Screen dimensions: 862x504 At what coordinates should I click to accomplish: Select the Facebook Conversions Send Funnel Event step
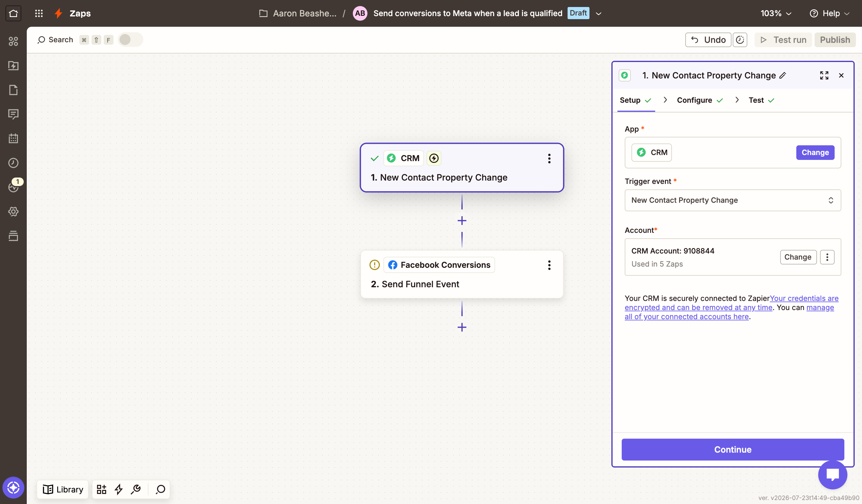(x=462, y=274)
